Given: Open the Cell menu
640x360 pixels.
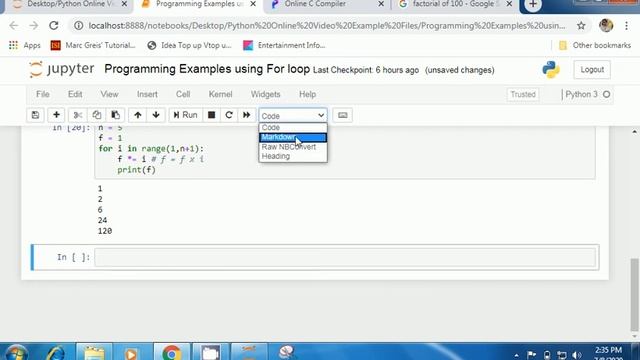Looking at the screenshot, I should (x=183, y=94).
